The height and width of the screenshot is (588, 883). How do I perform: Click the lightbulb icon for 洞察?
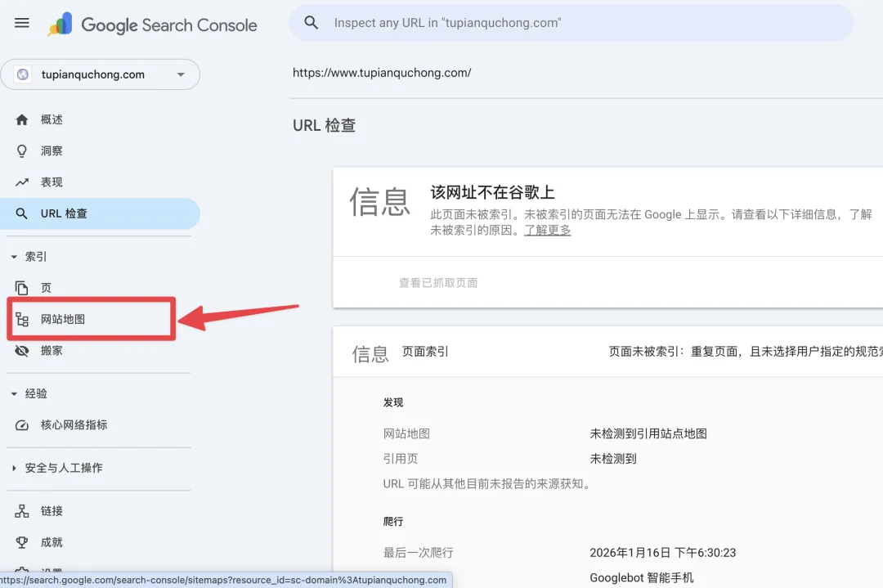[x=22, y=151]
